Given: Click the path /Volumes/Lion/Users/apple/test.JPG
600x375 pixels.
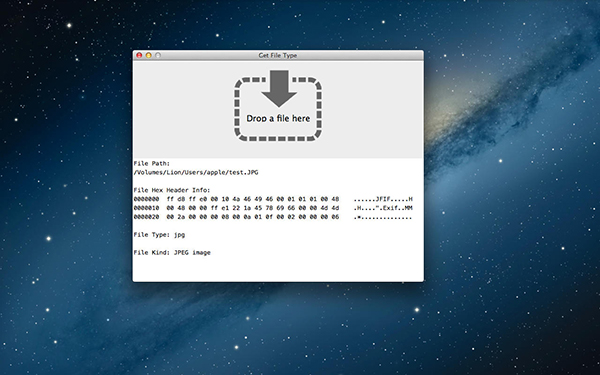Looking at the screenshot, I should [196, 173].
